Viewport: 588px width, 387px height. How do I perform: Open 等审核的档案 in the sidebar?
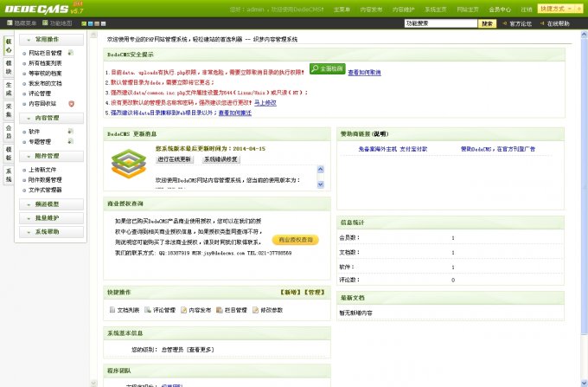click(x=45, y=74)
